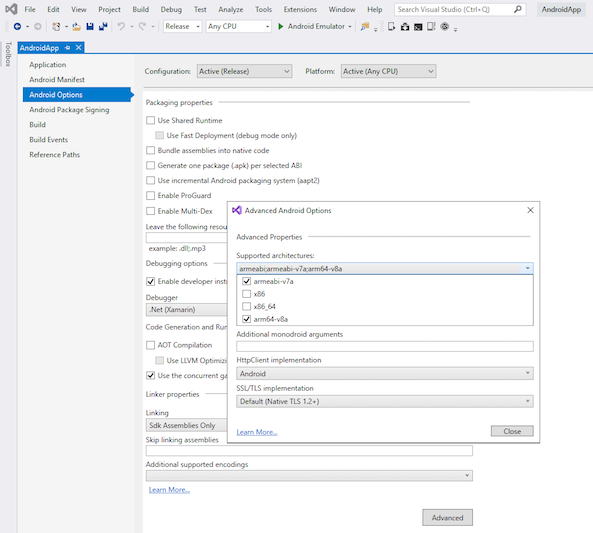Click Learn More link below encodings
593x533 pixels.
(169, 490)
